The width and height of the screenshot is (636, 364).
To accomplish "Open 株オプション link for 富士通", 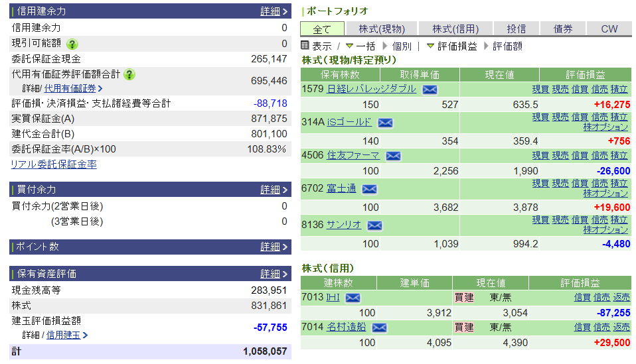I will click(x=605, y=194).
